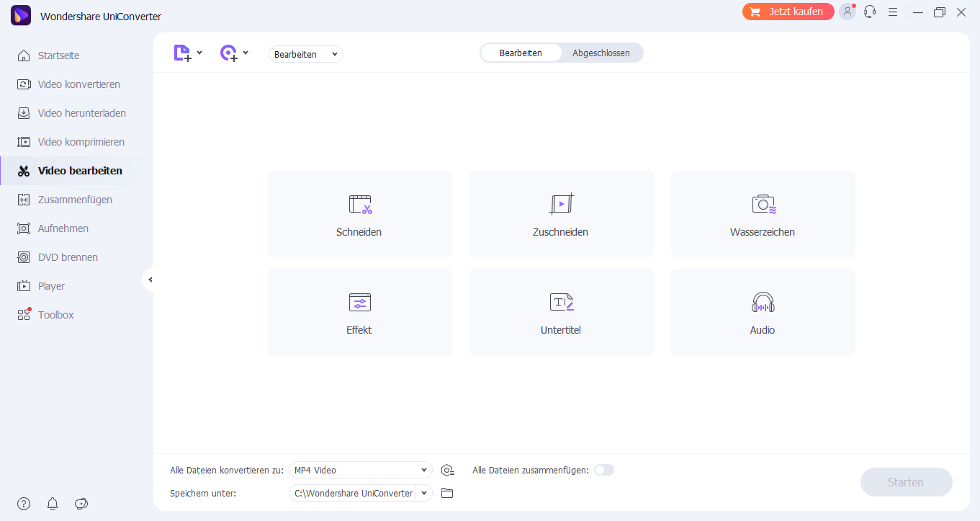980x521 pixels.
Task: Expand the load DVD dropdown arrow
Action: tap(246, 53)
